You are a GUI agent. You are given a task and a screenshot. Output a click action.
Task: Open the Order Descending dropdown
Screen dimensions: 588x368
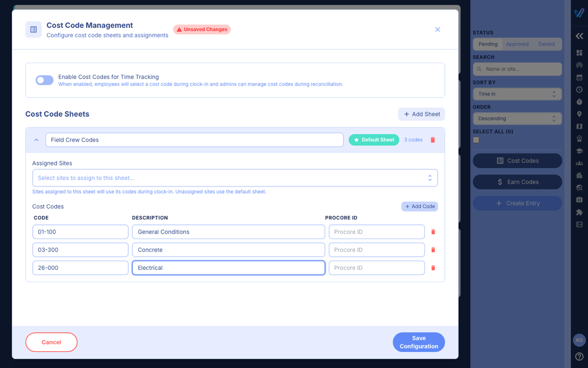tap(517, 118)
